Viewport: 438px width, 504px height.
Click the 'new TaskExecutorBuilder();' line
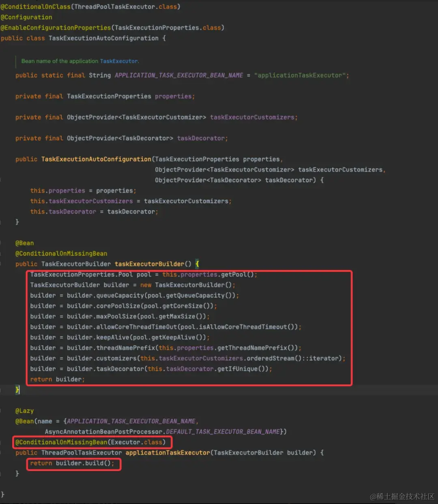pos(133,285)
